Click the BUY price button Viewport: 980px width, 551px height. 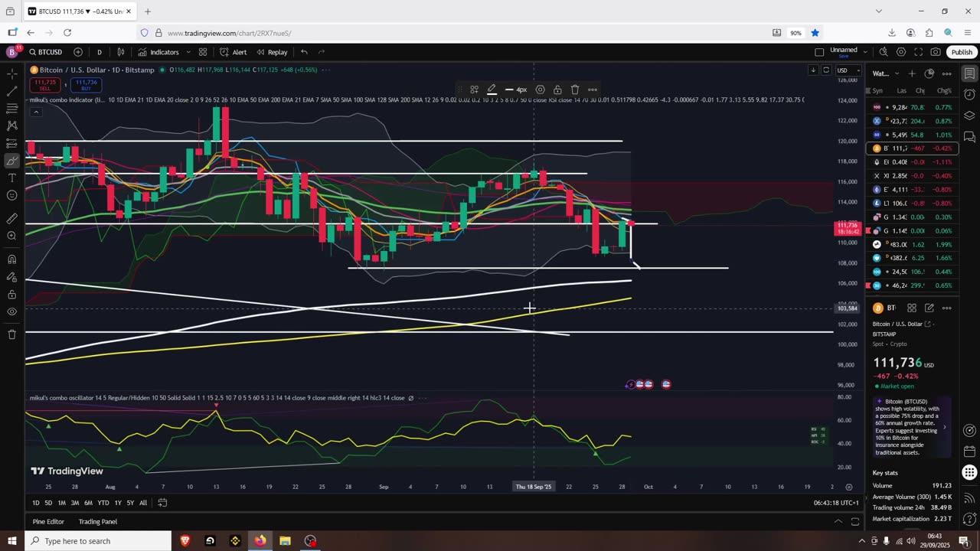point(87,84)
